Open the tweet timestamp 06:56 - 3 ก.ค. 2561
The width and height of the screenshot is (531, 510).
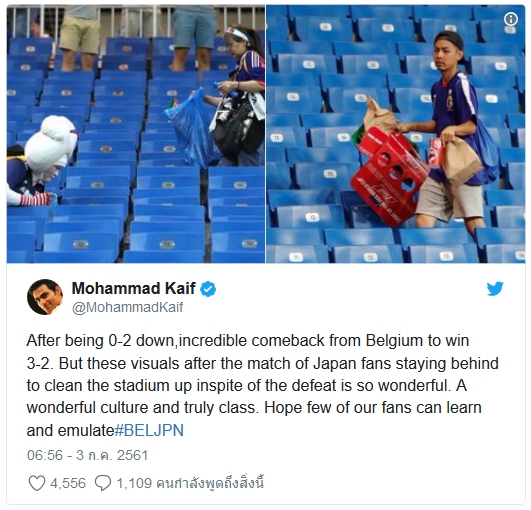click(87, 455)
